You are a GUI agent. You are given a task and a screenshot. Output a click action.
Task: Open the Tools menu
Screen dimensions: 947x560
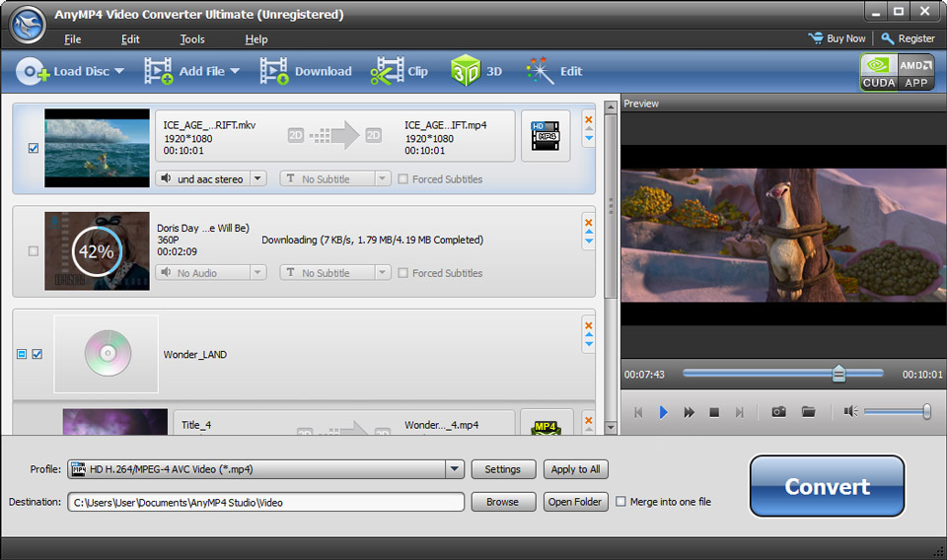pyautogui.click(x=192, y=39)
